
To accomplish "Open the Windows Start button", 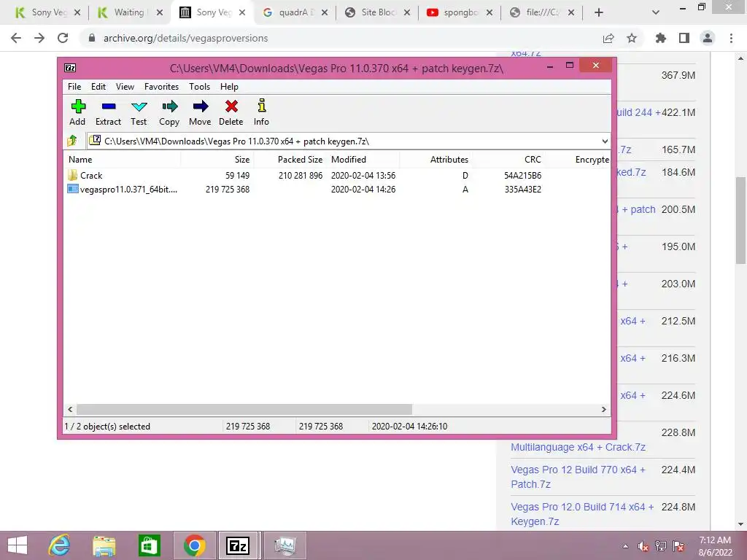I will 18,545.
